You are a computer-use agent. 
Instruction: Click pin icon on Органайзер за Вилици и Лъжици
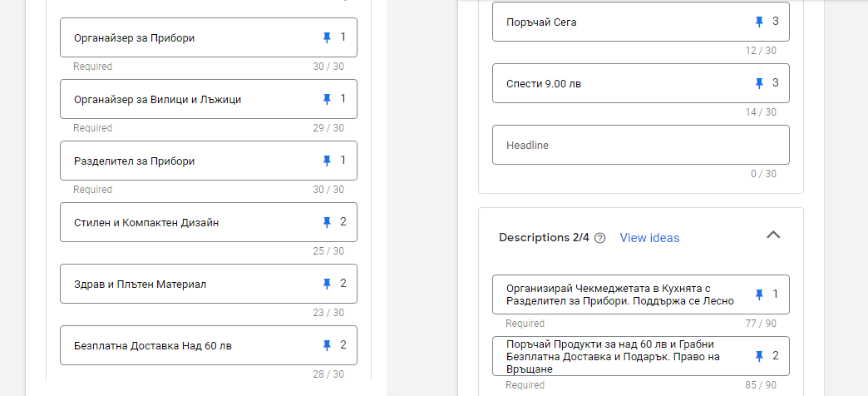point(327,99)
